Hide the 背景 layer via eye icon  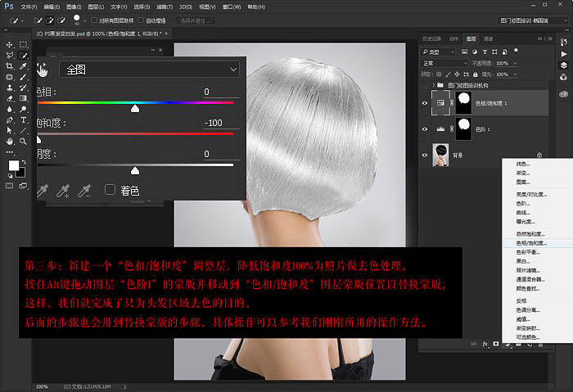point(424,154)
